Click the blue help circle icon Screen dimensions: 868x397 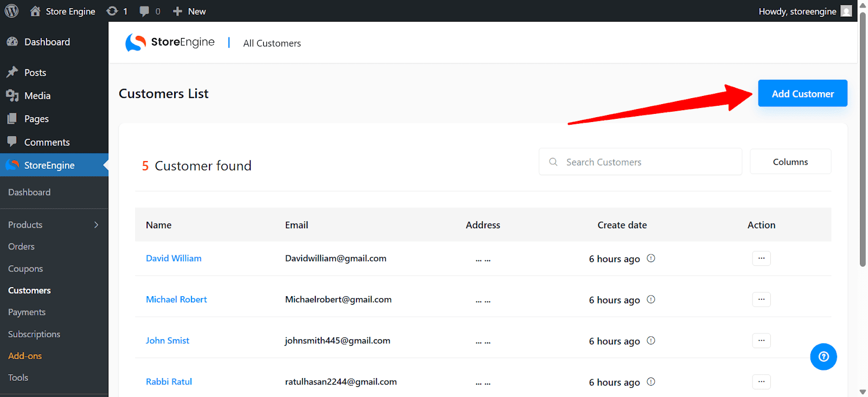coord(823,356)
